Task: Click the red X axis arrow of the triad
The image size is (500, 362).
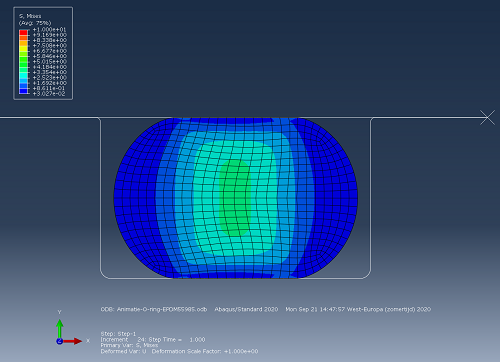Action: 73,341
